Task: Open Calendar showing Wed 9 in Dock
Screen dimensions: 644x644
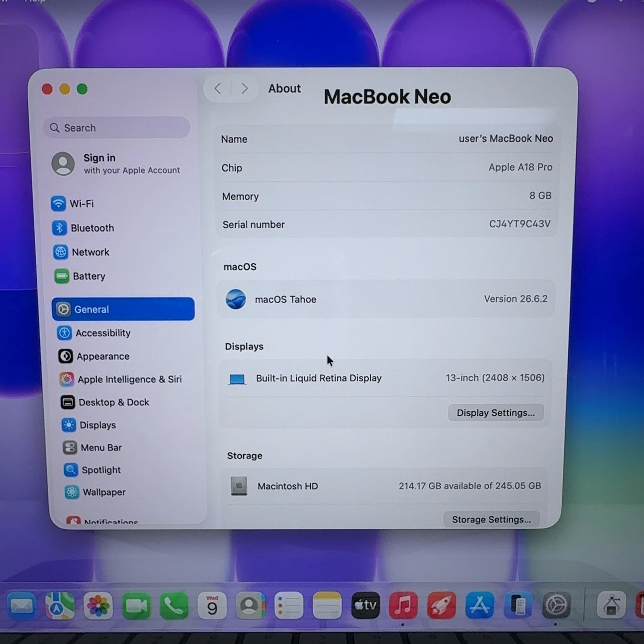Action: (x=212, y=606)
